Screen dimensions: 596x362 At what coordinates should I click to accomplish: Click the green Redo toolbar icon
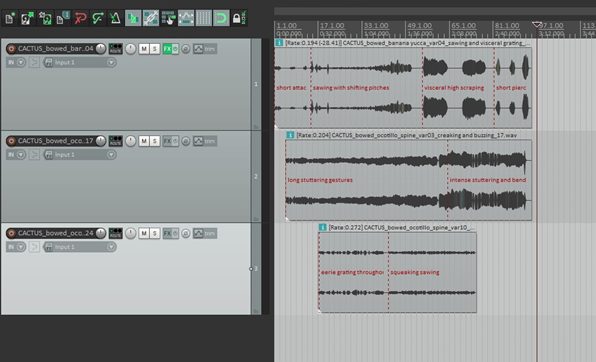98,18
